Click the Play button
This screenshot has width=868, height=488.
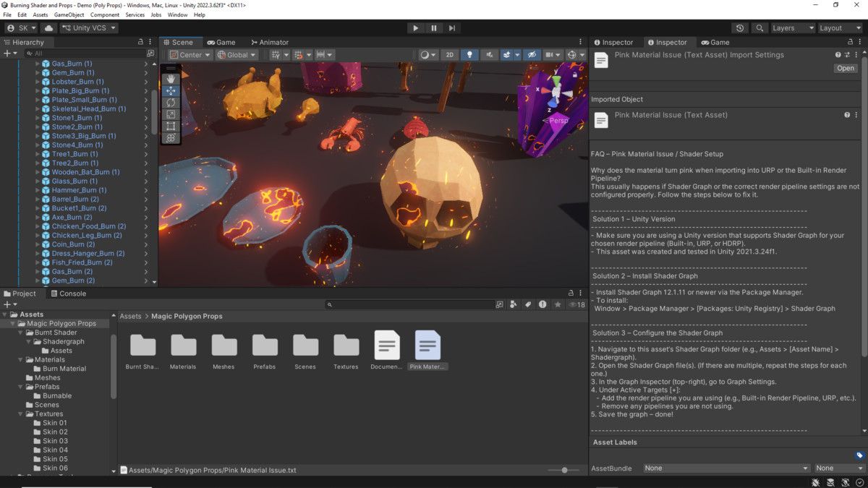pyautogui.click(x=415, y=28)
